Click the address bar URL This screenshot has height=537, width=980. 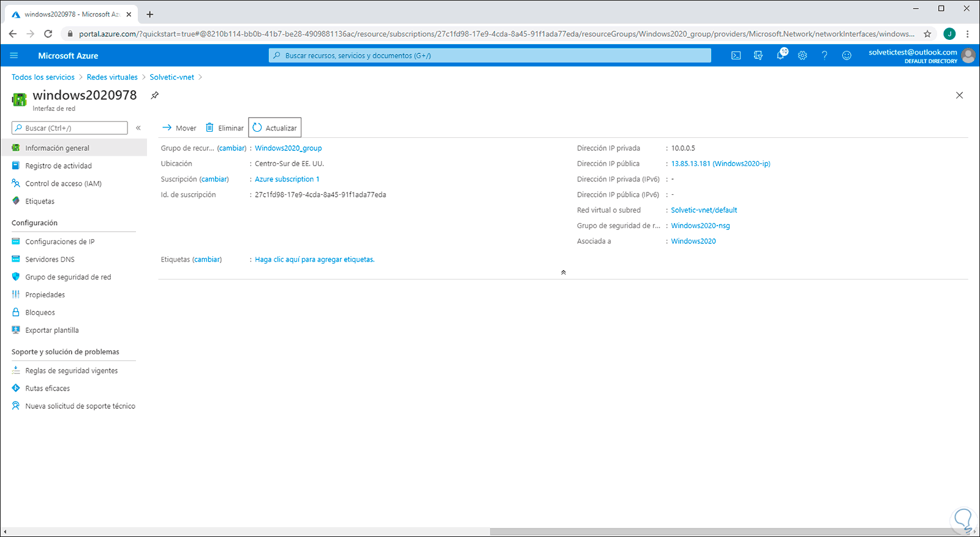[496, 34]
